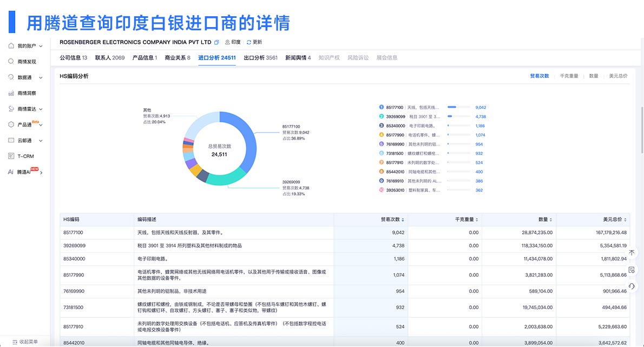Switch to the 出口分析 tab
This screenshot has height=347, width=644.
point(254,57)
